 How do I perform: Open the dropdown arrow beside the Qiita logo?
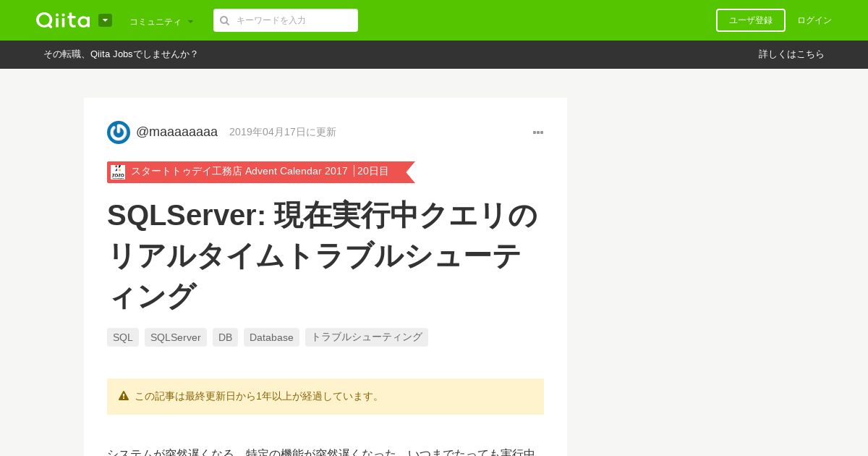(105, 20)
